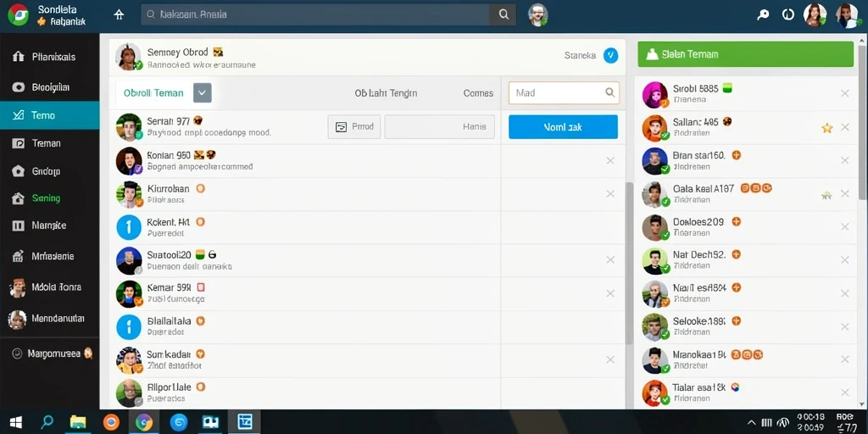The width and height of the screenshot is (868, 434).
Task: Click the power icon in top right
Action: 787,15
